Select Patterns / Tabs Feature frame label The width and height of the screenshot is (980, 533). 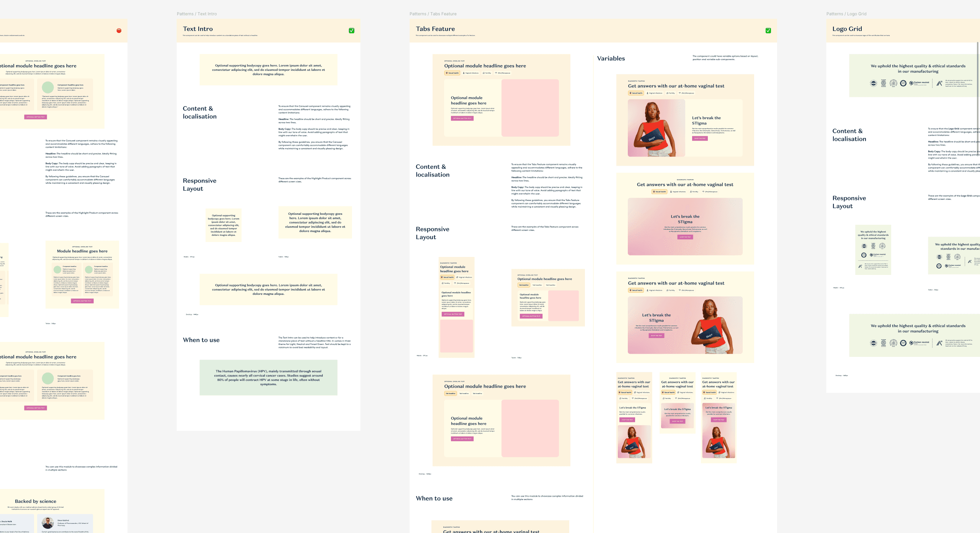pos(433,14)
